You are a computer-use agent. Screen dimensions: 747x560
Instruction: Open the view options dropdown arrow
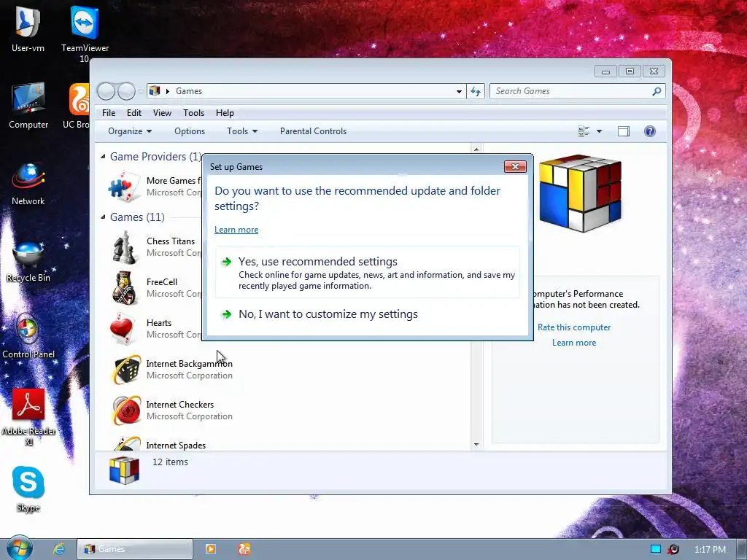click(600, 131)
